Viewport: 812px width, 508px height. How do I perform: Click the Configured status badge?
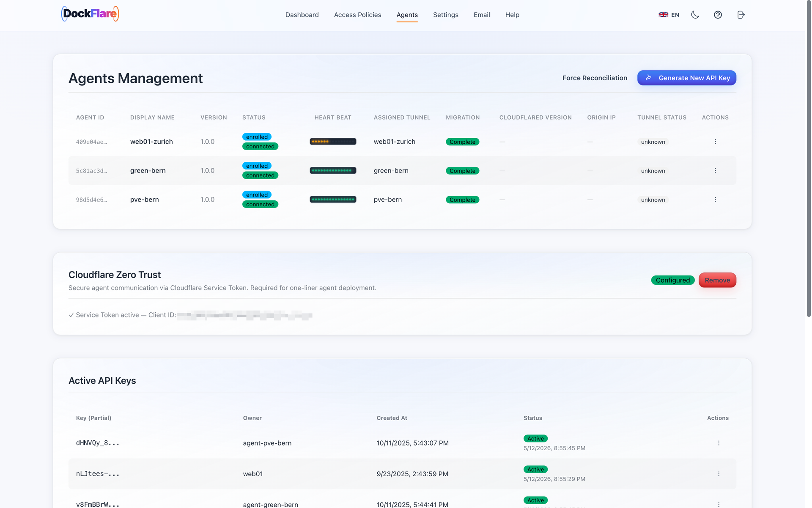click(672, 280)
